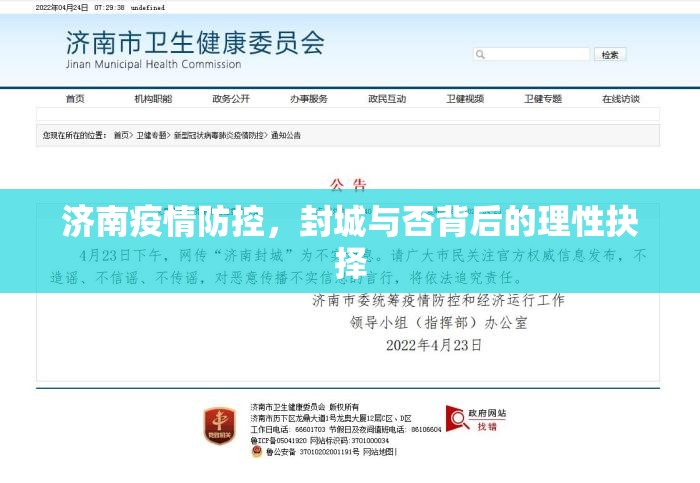The image size is (700, 483).
Task: Click the 济南市委统筹疫情防控和经济运行工作 signature line
Action: click(x=438, y=300)
